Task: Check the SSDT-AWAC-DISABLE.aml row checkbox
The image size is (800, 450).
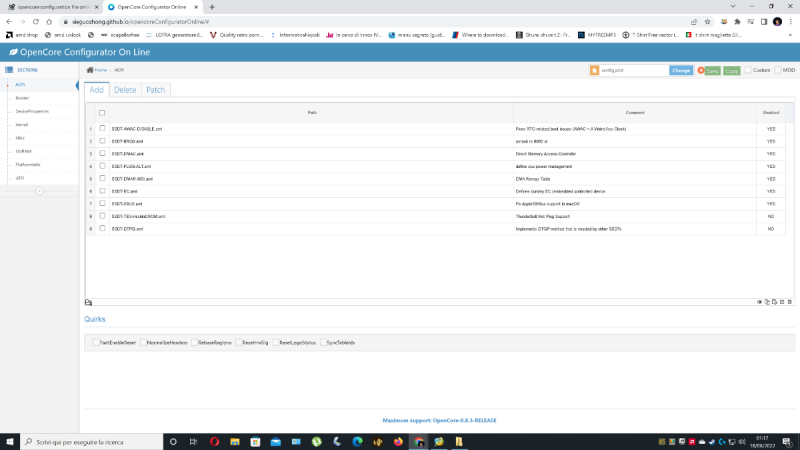Action: (x=102, y=129)
